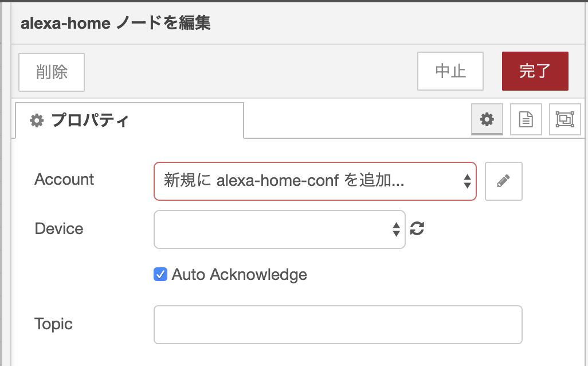
Task: Cancel editing with the 中止 button
Action: (x=450, y=71)
